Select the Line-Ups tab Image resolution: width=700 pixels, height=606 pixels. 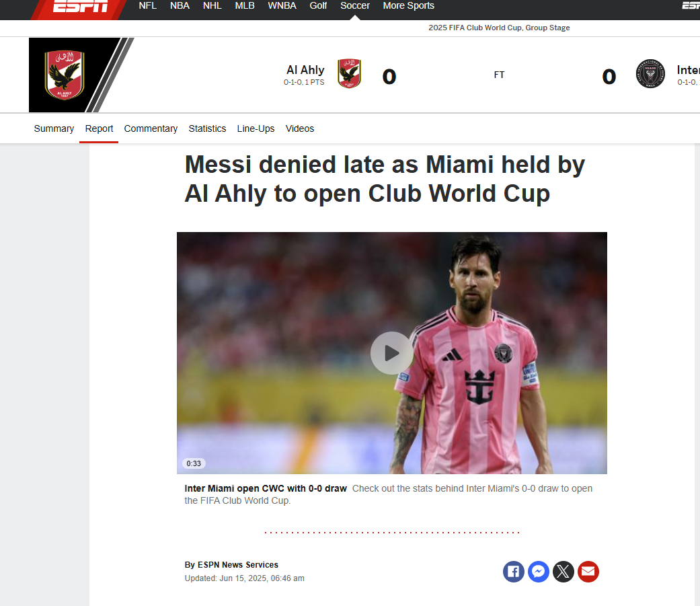coord(256,128)
